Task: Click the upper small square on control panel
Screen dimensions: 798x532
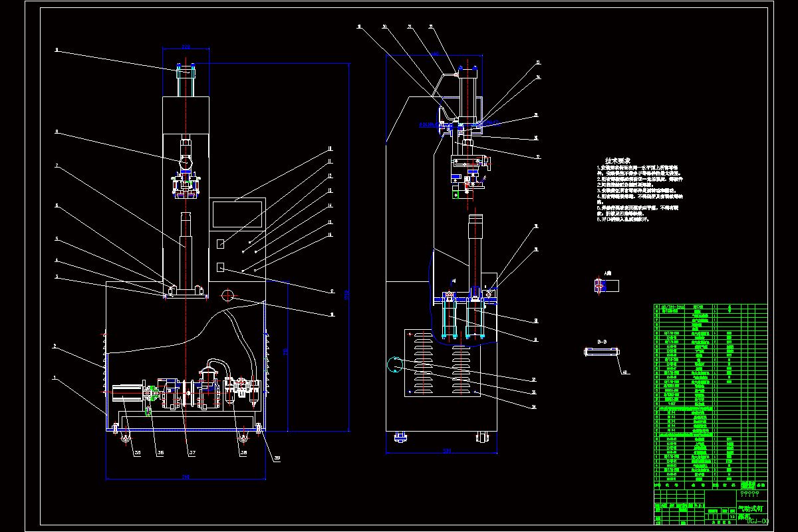Action: pyautogui.click(x=221, y=245)
